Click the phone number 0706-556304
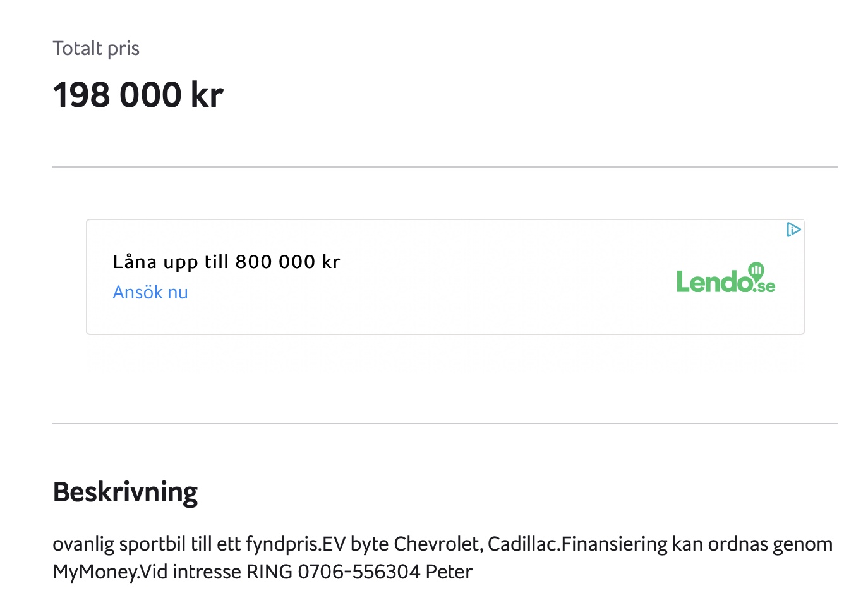Screen dimensions: 868x612 click(359, 572)
